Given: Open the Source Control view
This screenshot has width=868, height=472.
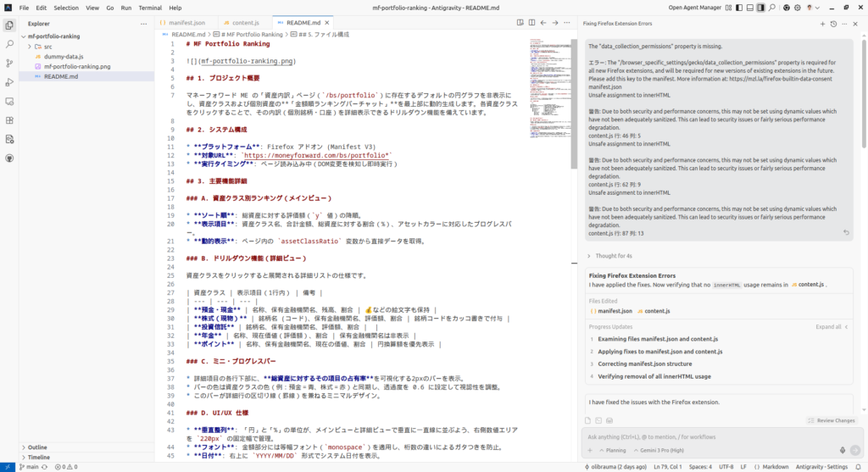Looking at the screenshot, I should tap(9, 63).
